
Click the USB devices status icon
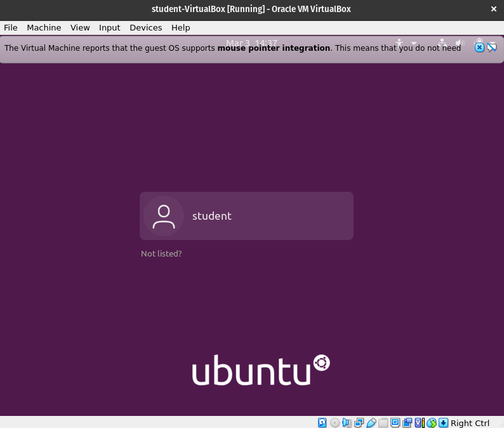pos(371,423)
